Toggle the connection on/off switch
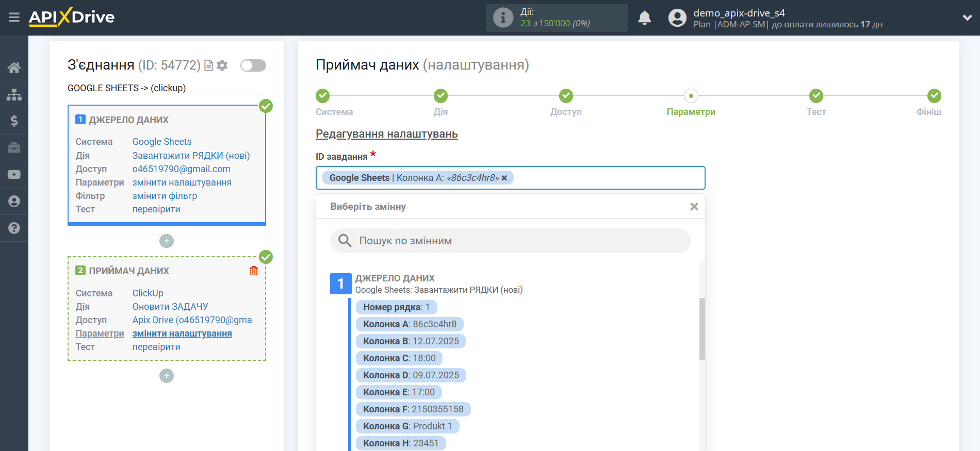980x451 pixels. [253, 65]
